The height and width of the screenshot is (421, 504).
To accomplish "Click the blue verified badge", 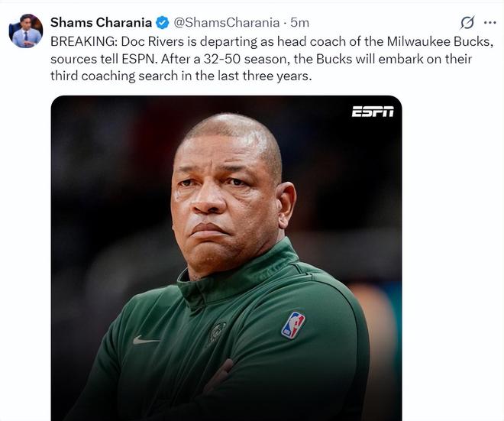I will (x=163, y=23).
